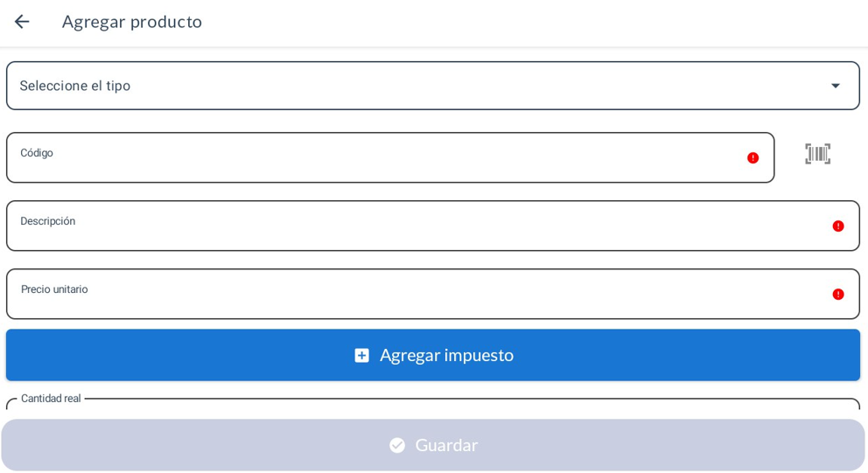Click the "Precio unitario" label text

click(x=54, y=289)
